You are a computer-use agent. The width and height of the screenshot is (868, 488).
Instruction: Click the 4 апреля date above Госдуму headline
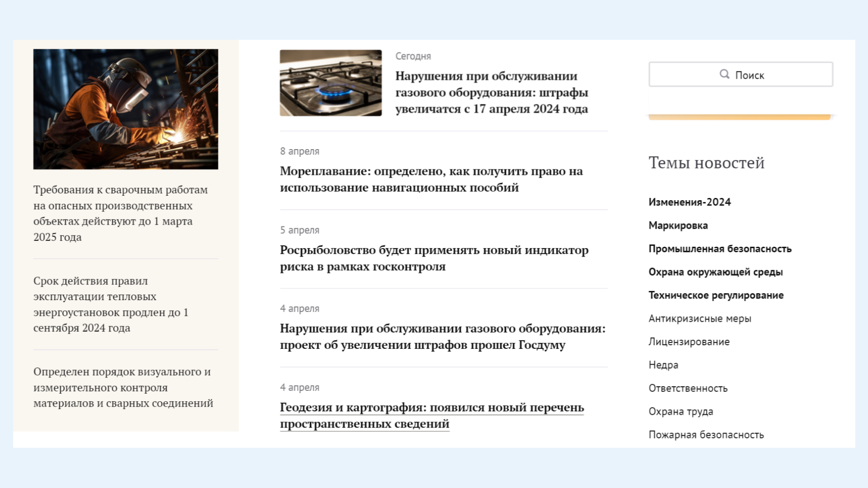coord(299,309)
